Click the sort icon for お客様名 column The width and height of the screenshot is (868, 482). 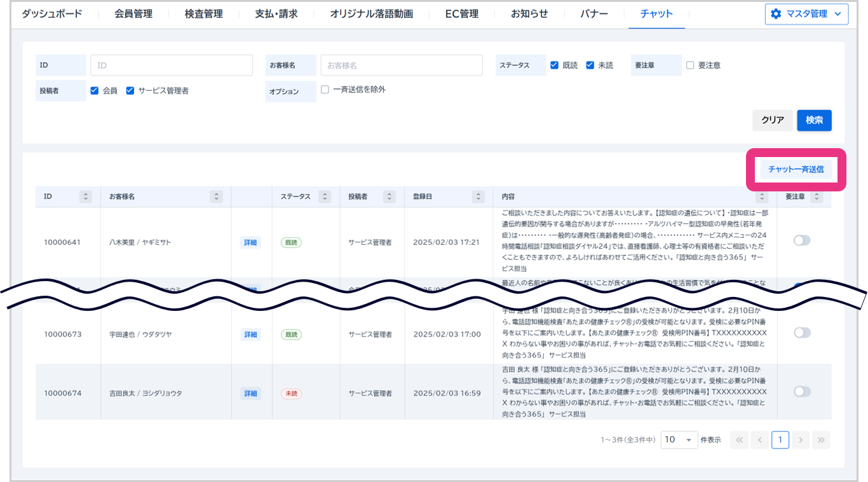coord(217,196)
